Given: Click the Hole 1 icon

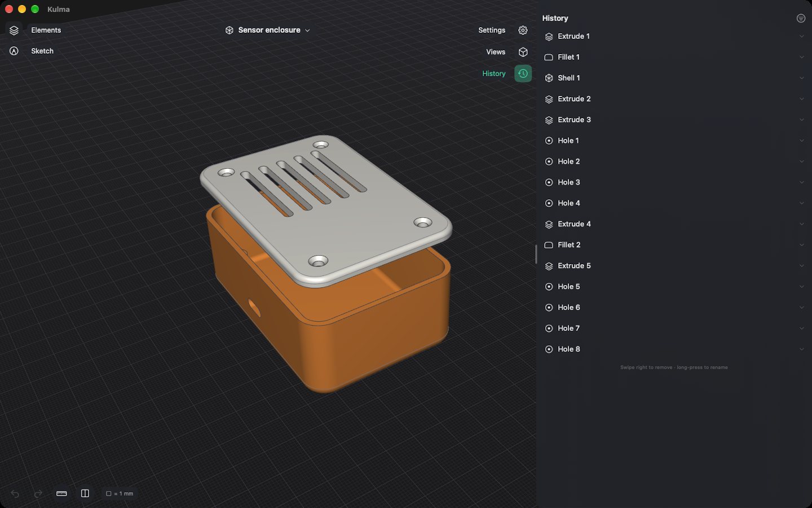Looking at the screenshot, I should pos(549,141).
